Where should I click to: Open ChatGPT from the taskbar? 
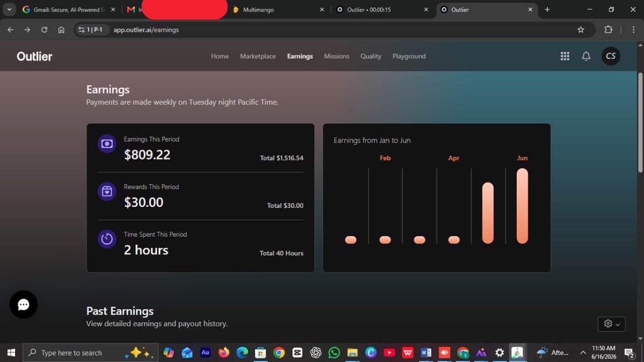coord(316,352)
